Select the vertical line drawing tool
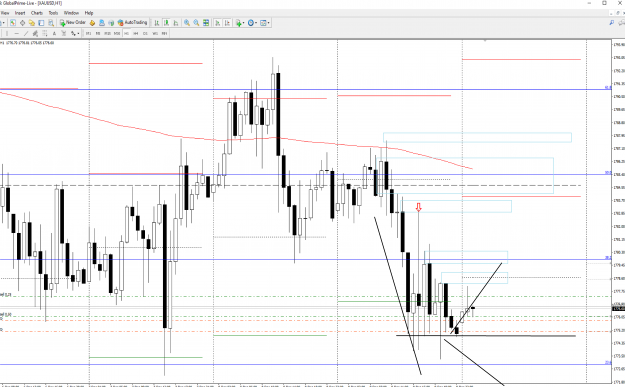Viewport: 625px width, 387px height. coord(7,33)
